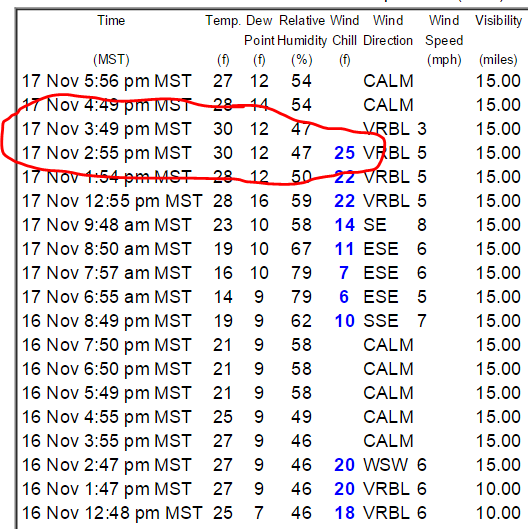528x529 pixels.
Task: Click the blue wind chill value 11
Action: coord(344,249)
